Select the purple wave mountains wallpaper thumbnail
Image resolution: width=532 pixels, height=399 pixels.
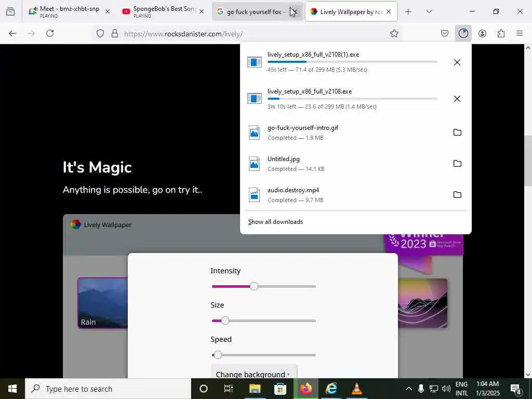coord(422,303)
